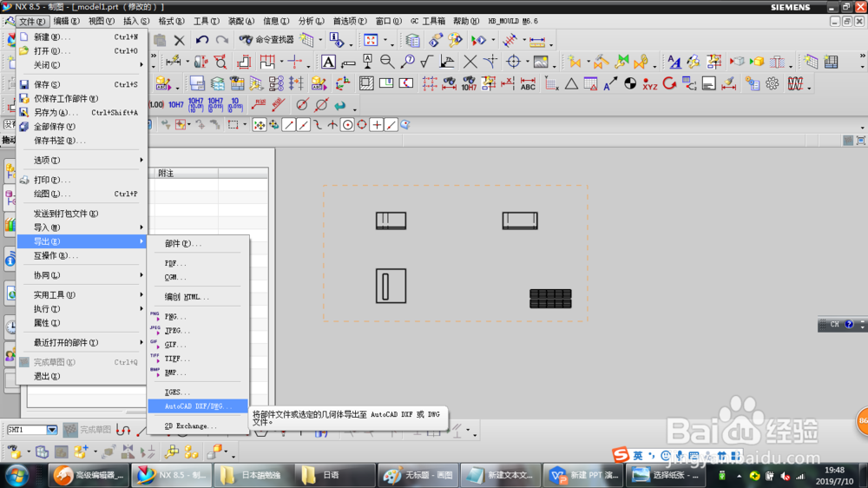Click the 附注 column header

(186, 174)
